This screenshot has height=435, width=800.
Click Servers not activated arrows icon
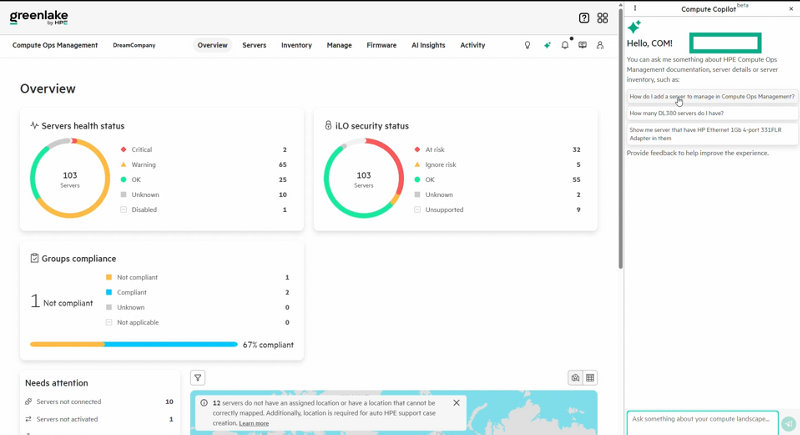[29, 419]
